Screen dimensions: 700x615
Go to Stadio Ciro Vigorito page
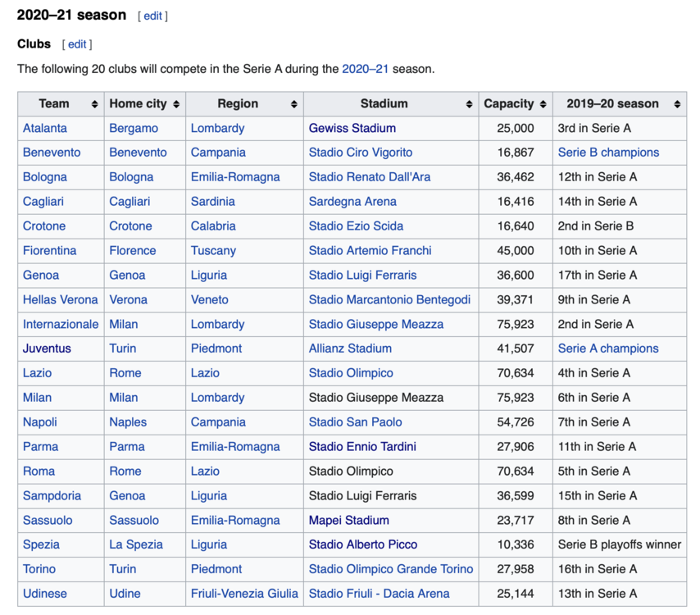pyautogui.click(x=361, y=153)
